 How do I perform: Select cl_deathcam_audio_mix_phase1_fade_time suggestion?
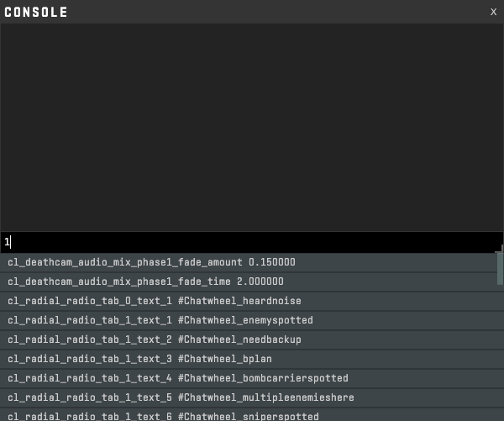[x=145, y=282]
